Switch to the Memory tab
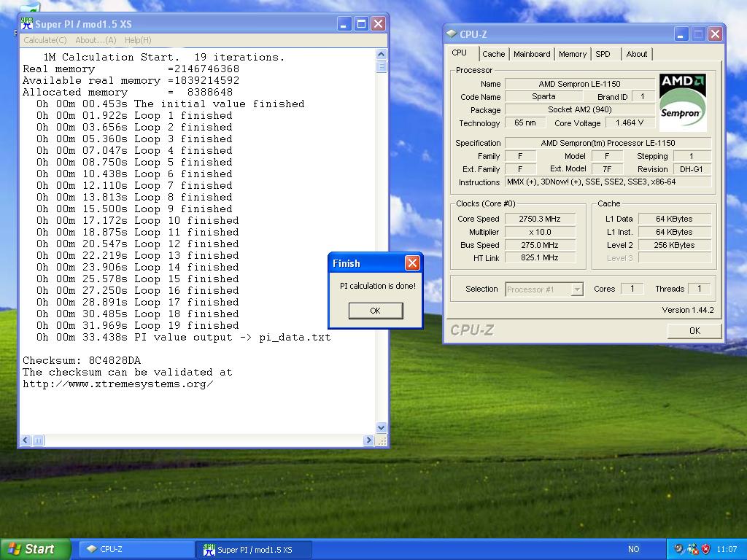The image size is (747, 560). pos(573,54)
